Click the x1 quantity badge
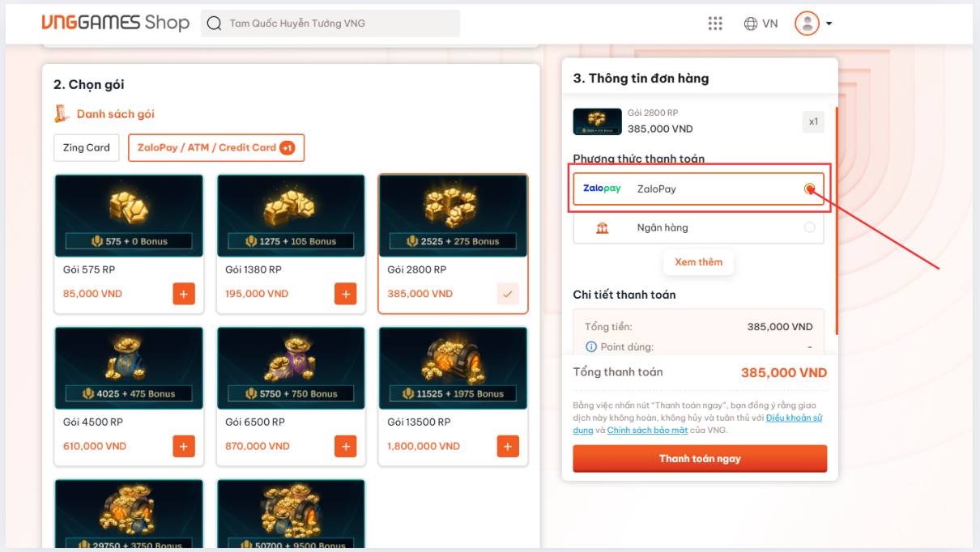The width and height of the screenshot is (980, 552). pyautogui.click(x=813, y=122)
